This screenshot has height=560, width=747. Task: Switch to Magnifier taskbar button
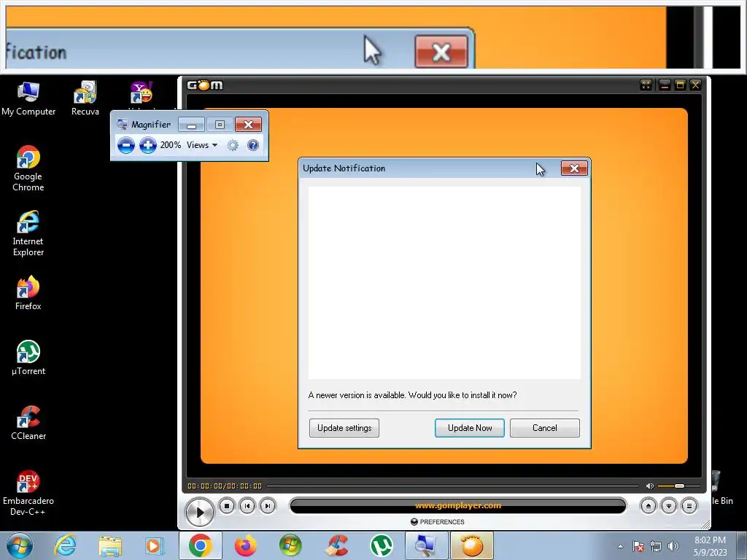426,545
